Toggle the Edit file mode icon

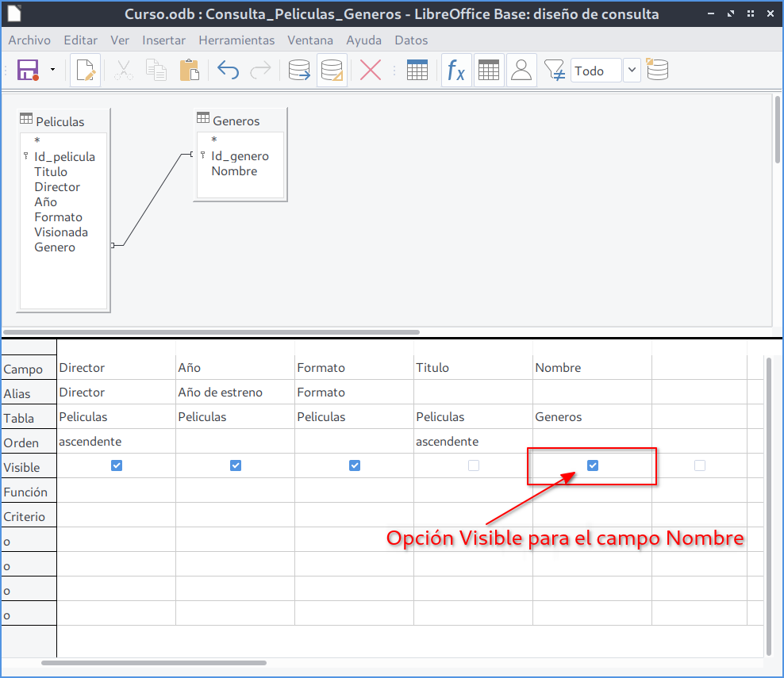[x=86, y=71]
